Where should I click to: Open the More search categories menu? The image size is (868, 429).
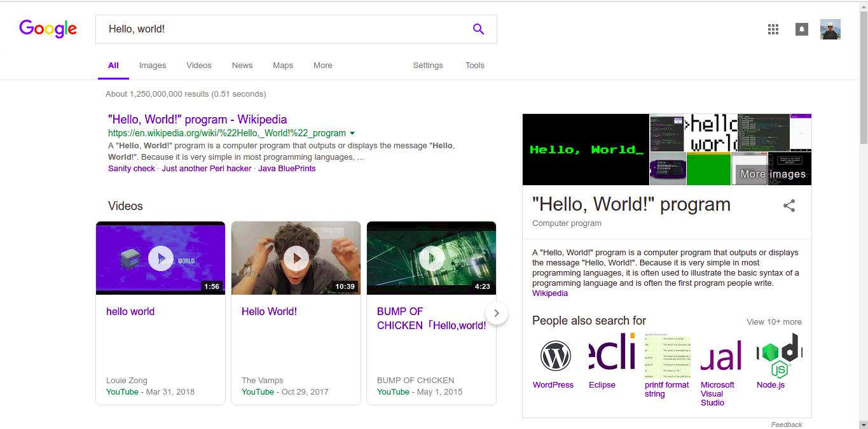(x=322, y=66)
